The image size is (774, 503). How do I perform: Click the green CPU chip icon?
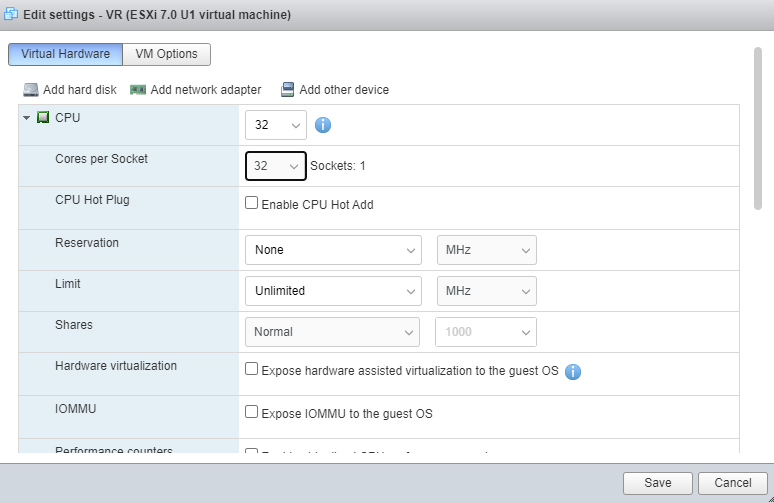coord(43,117)
